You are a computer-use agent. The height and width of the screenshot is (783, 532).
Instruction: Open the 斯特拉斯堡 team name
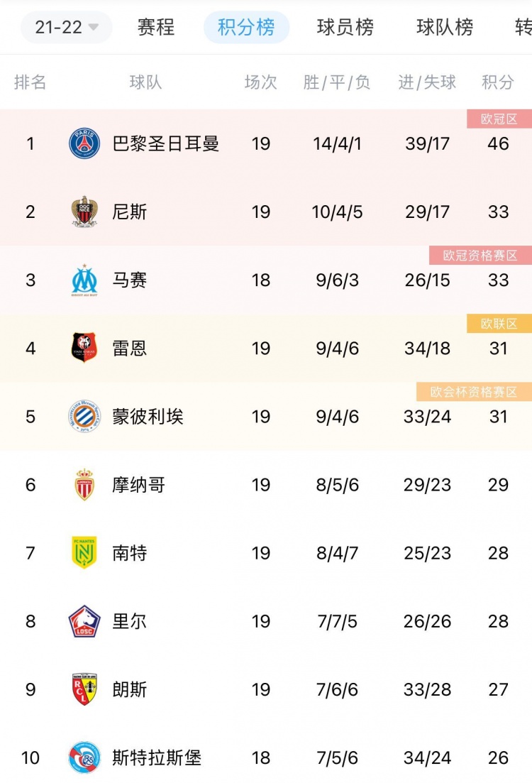coord(157,758)
